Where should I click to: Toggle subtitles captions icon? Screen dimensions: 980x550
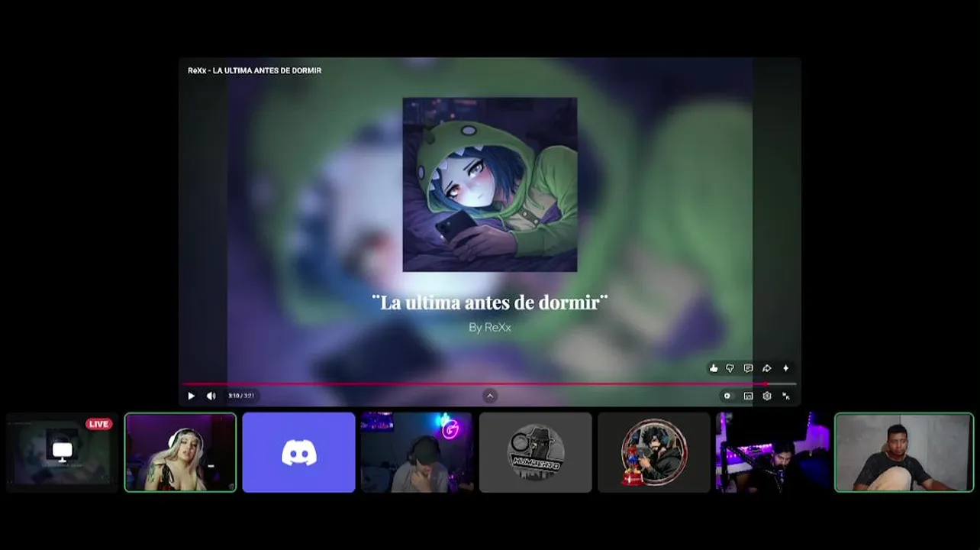click(x=748, y=396)
